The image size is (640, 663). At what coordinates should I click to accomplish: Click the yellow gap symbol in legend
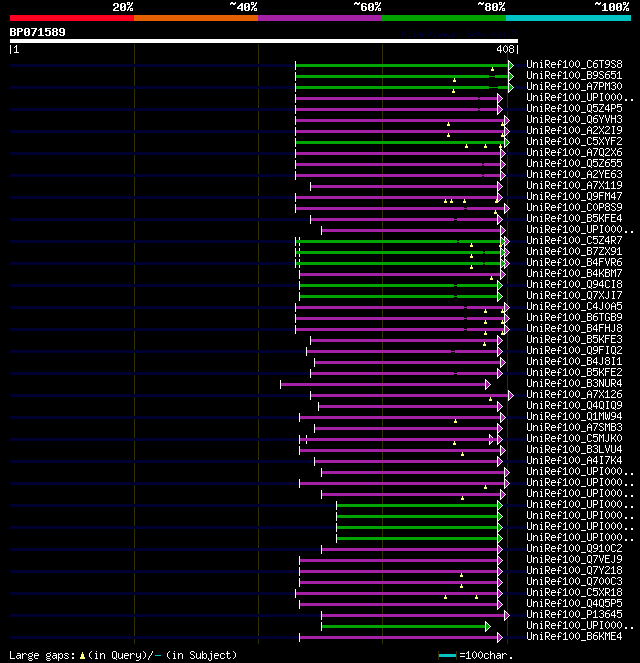(82, 656)
